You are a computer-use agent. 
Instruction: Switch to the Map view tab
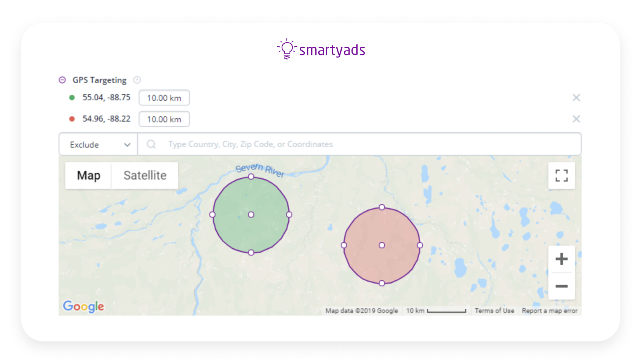pos(88,175)
